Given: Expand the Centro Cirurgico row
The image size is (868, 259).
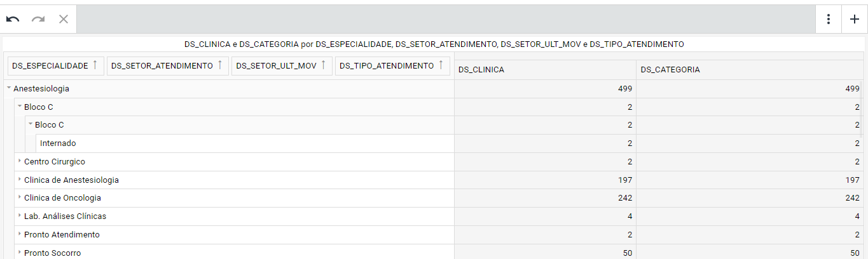Looking at the screenshot, I should click(20, 162).
